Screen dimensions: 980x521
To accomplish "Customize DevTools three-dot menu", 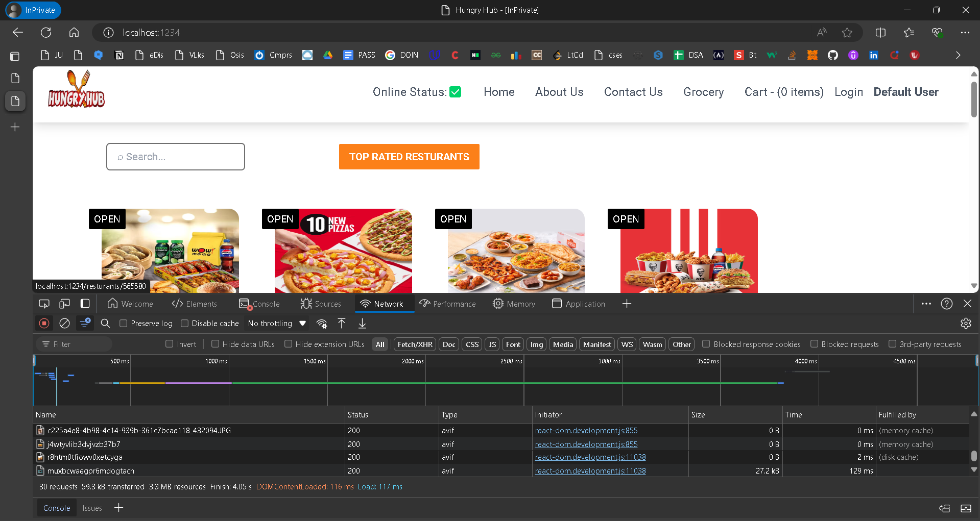I will (x=926, y=304).
